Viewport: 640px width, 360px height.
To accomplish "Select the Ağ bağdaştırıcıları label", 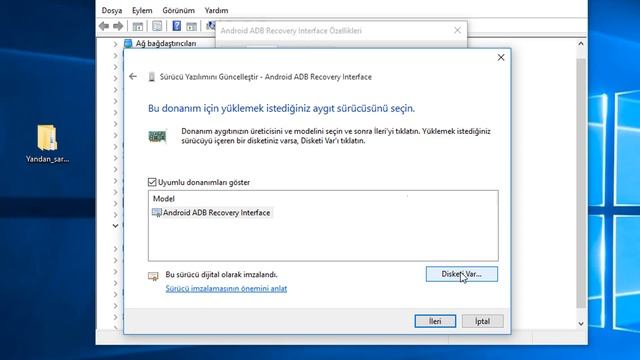I will (166, 43).
